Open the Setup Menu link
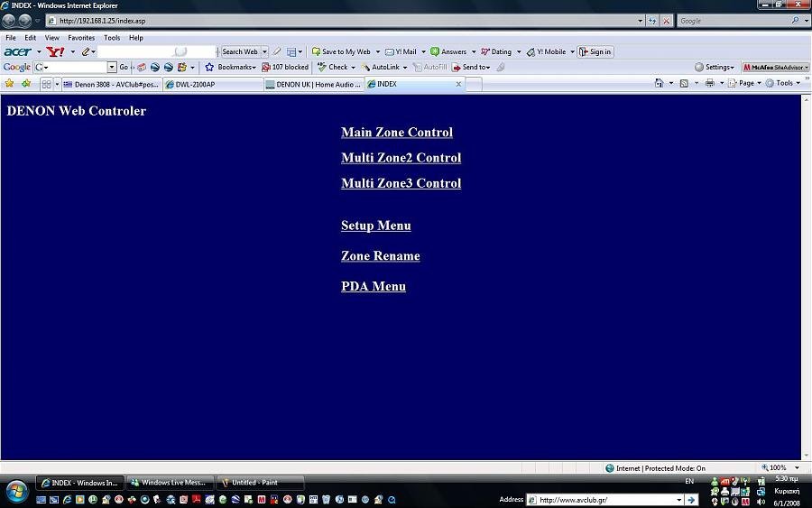 pos(376,226)
